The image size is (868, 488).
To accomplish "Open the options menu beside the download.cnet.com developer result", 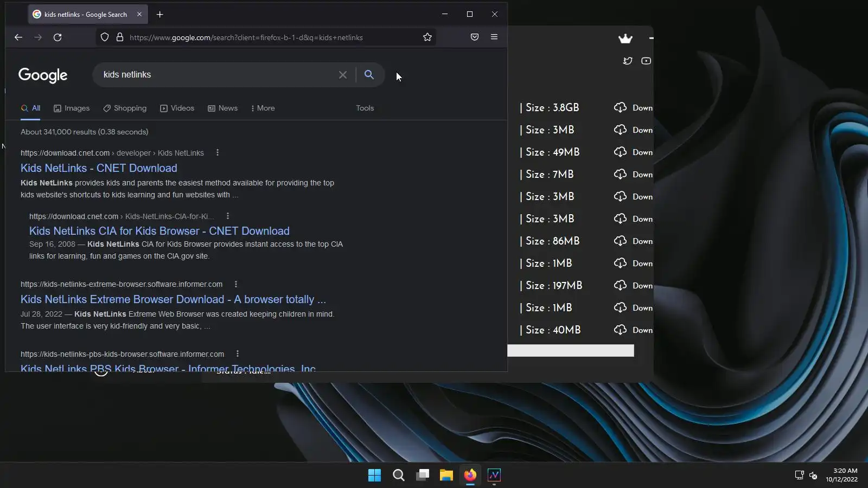I will [218, 152].
